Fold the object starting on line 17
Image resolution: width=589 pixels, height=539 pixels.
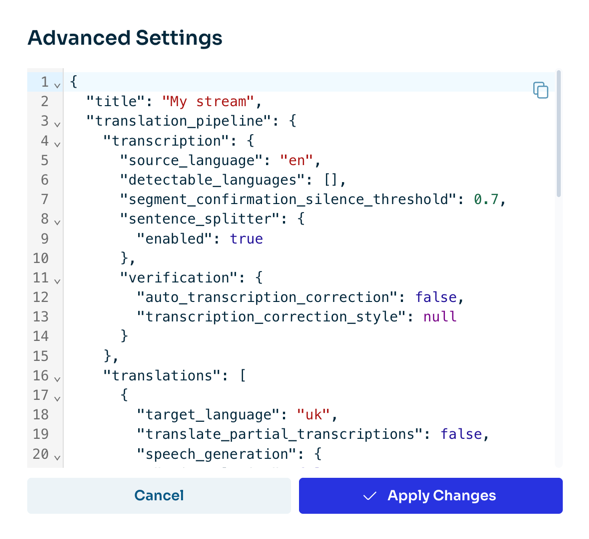[57, 399]
